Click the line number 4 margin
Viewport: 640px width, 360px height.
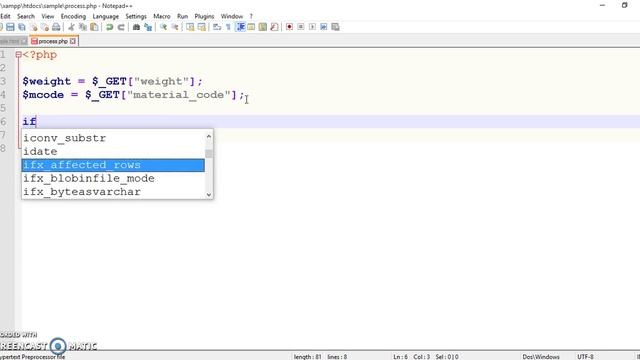tap(3, 95)
